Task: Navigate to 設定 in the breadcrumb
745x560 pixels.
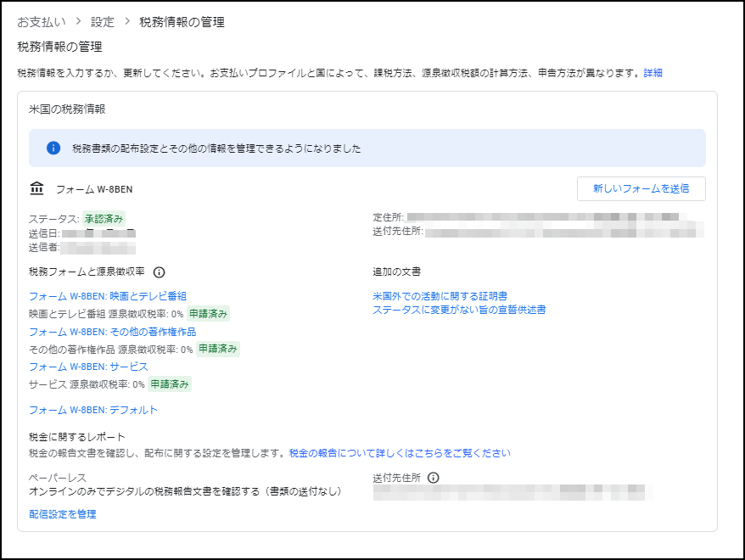Action: pos(102,21)
